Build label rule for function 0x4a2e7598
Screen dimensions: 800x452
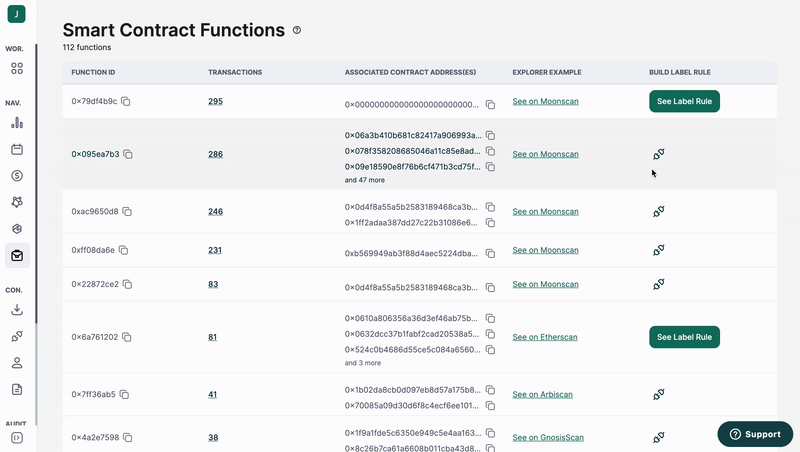659,437
